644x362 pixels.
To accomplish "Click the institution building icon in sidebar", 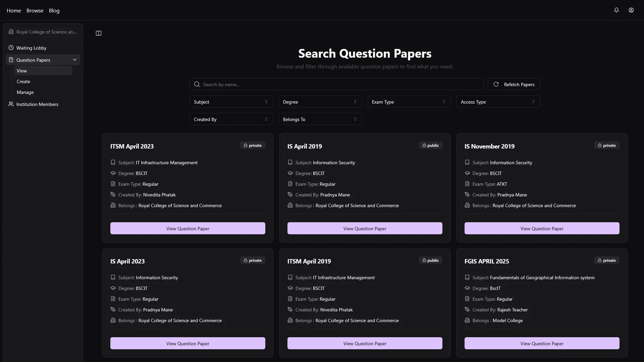I will (11, 32).
